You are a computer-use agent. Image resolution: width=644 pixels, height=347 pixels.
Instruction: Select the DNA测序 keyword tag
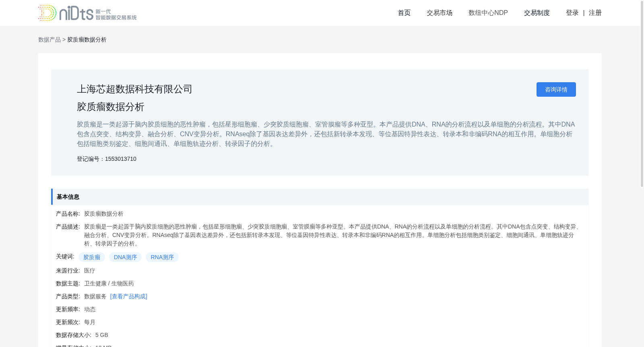coord(125,257)
